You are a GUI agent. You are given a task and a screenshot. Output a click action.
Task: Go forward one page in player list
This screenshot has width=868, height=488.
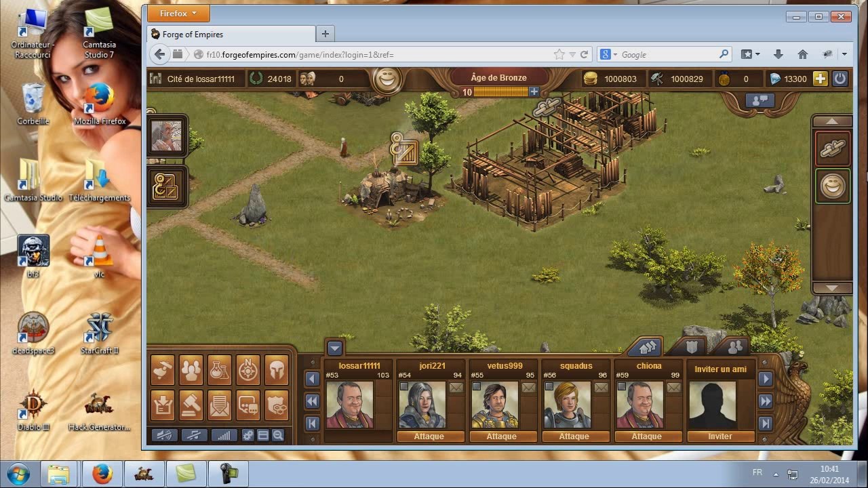(x=765, y=379)
